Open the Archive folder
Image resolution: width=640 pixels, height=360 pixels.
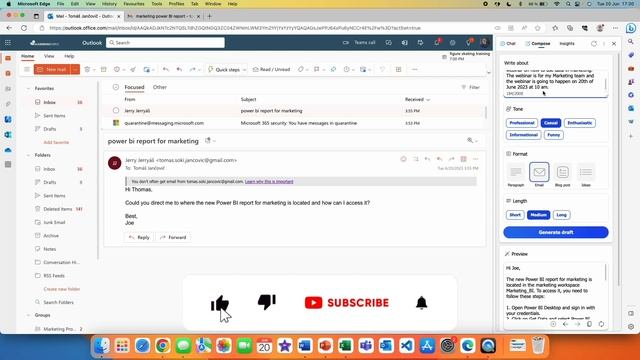[x=51, y=236]
